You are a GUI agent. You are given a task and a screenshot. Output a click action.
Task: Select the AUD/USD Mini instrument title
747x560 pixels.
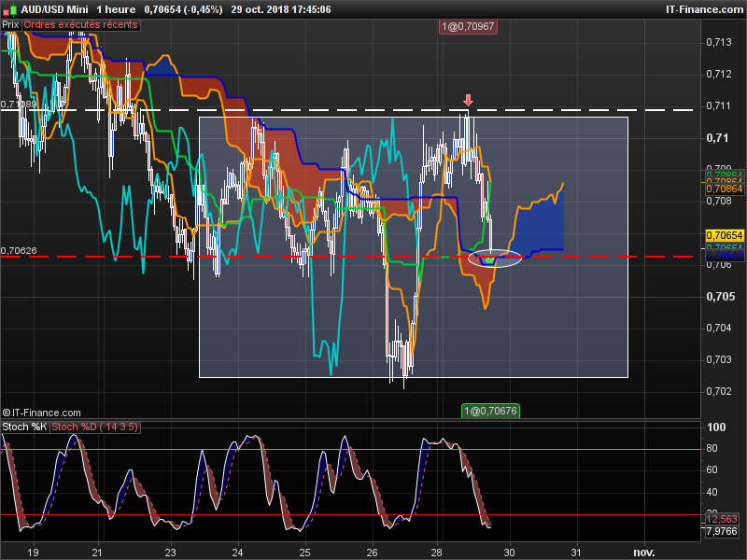pos(54,9)
